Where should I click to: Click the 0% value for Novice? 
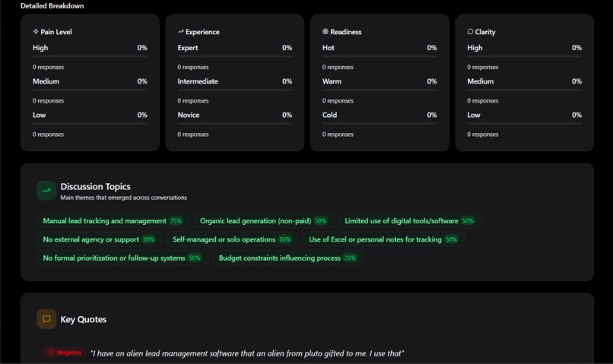(287, 115)
